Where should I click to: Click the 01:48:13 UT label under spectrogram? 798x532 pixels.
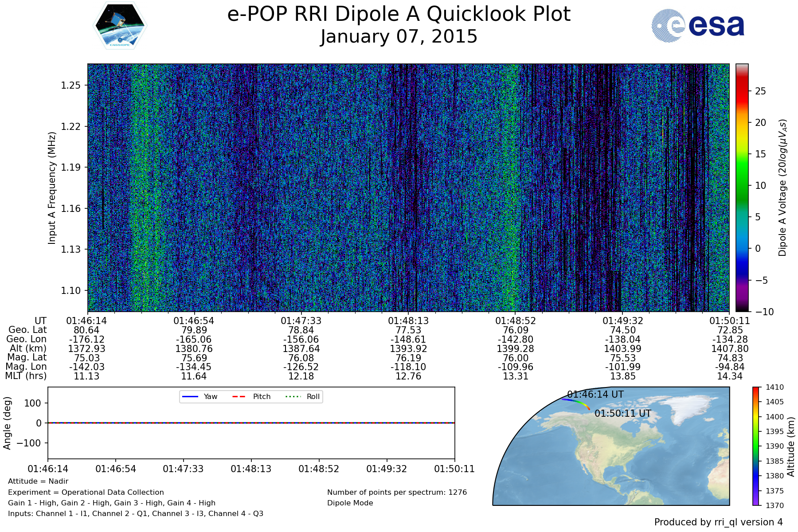pos(408,321)
